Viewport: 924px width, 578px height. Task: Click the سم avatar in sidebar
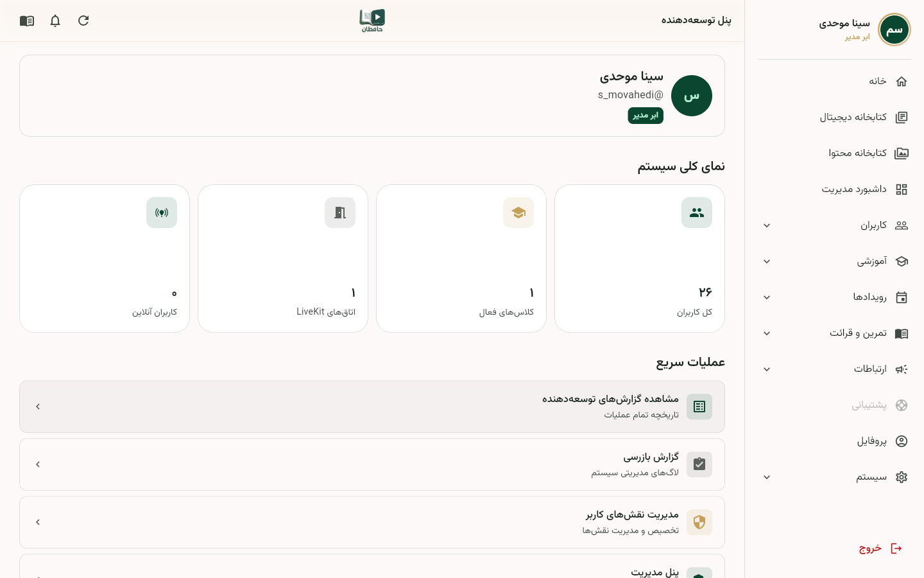[x=894, y=30]
